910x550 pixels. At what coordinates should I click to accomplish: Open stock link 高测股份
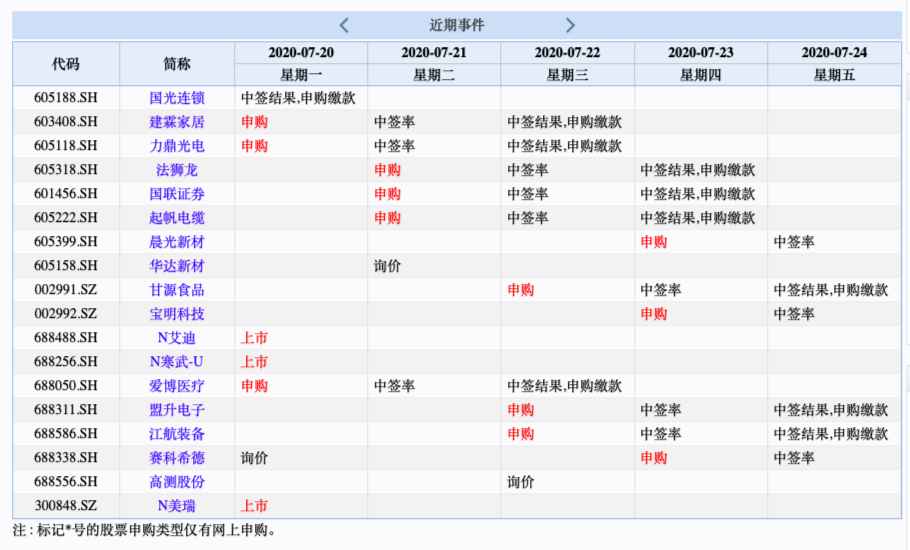click(x=177, y=482)
